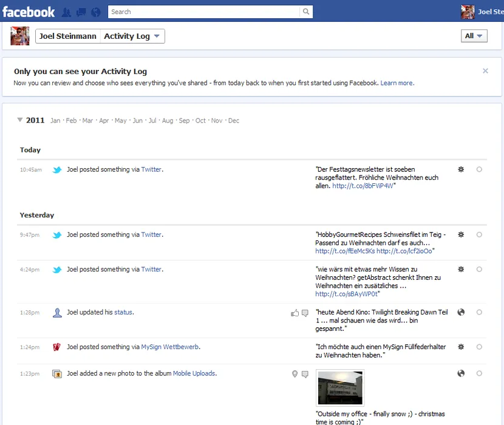Toggle timeline circle for 1:28pm status update

coord(479,312)
